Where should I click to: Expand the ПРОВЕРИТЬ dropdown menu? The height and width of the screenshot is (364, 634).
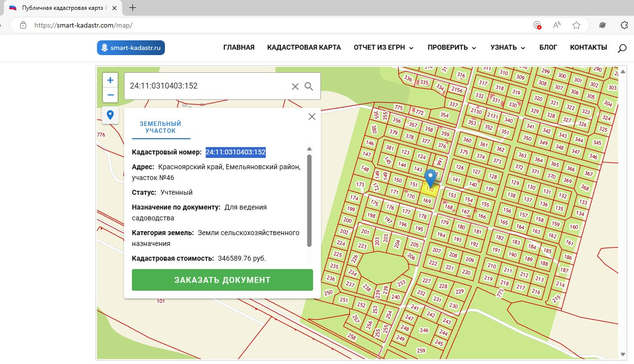(452, 48)
